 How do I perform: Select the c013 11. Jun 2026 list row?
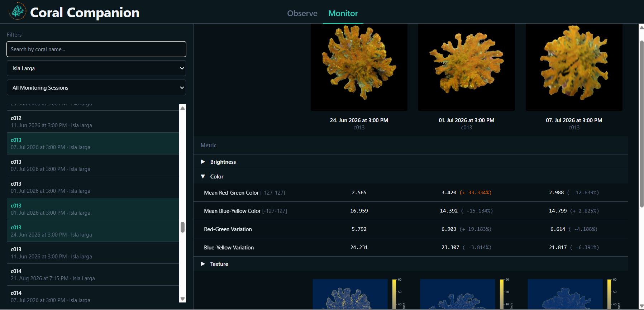[x=93, y=253]
